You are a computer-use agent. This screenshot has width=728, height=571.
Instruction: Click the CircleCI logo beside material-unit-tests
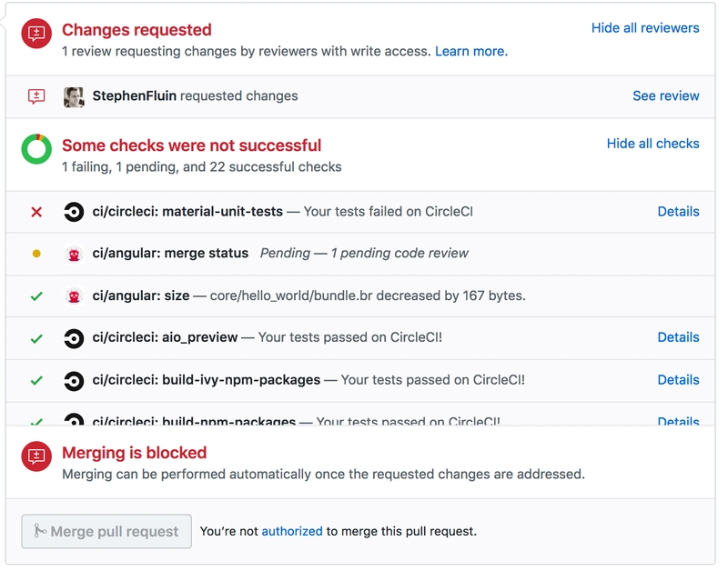click(74, 213)
